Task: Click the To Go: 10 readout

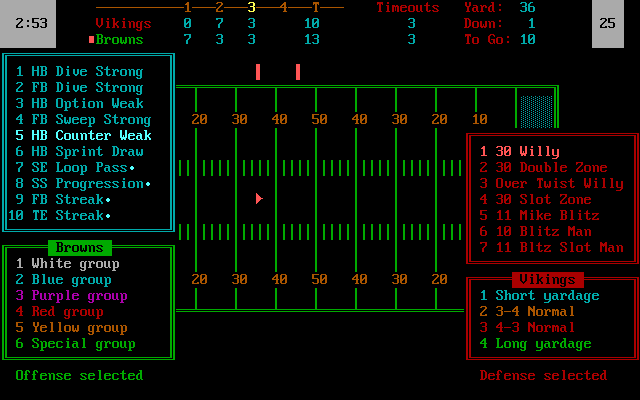Action: point(500,40)
